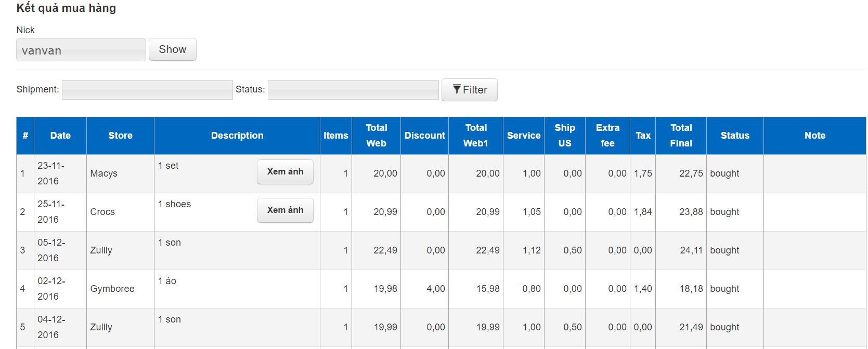Click the Service column header

pos(523,136)
